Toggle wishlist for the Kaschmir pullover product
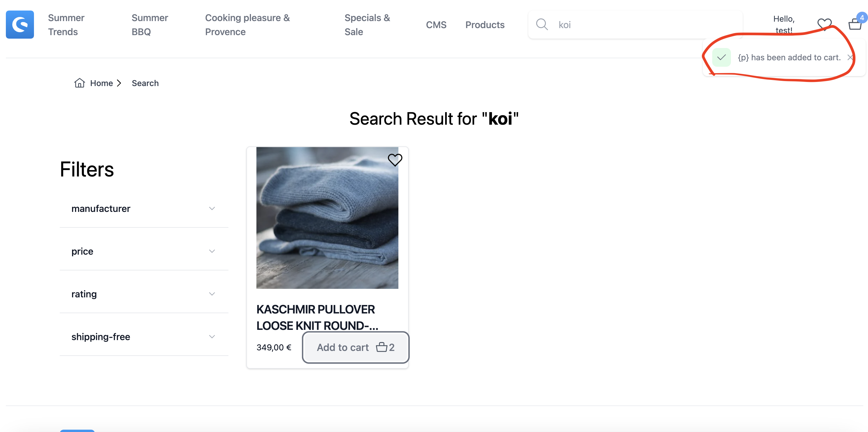Viewport: 868px width, 432px height. tap(395, 160)
